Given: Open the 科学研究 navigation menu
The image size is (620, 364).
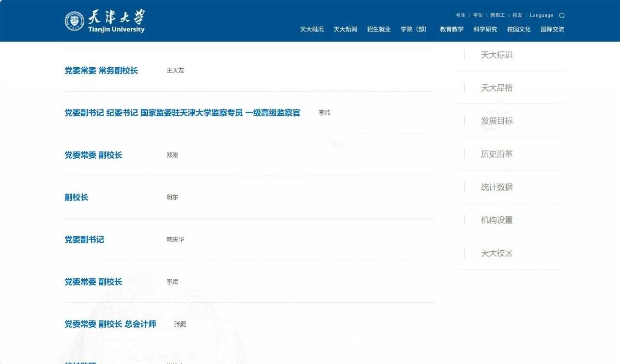Looking at the screenshot, I should (x=484, y=29).
